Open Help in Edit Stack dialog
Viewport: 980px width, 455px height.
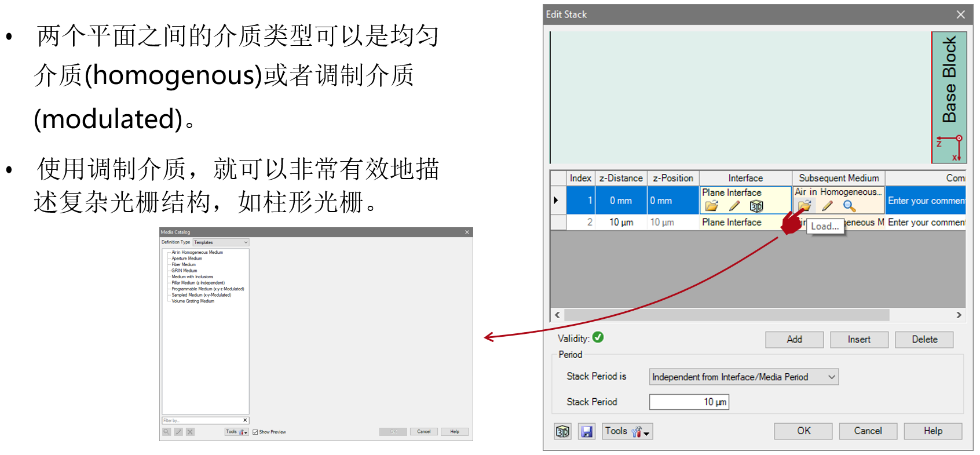tap(933, 431)
